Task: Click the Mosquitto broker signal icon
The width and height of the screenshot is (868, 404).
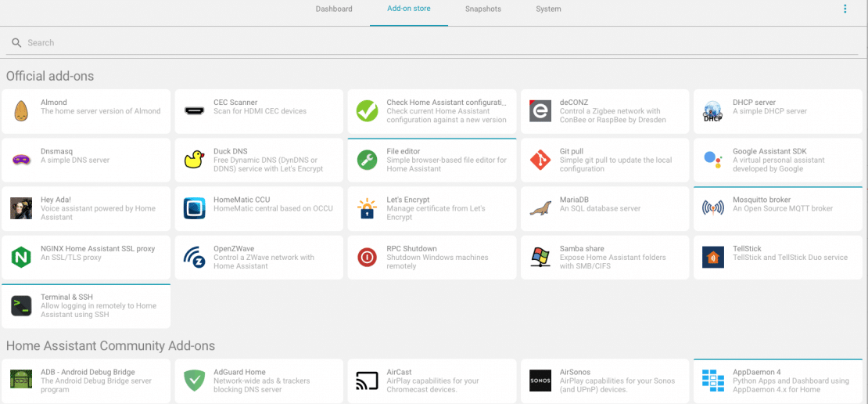Action: point(713,208)
